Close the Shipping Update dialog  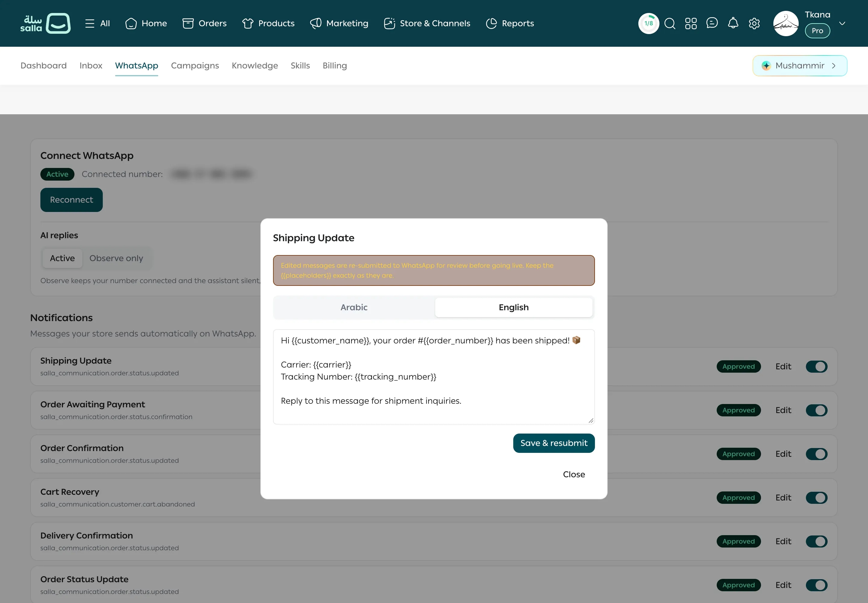pos(574,475)
